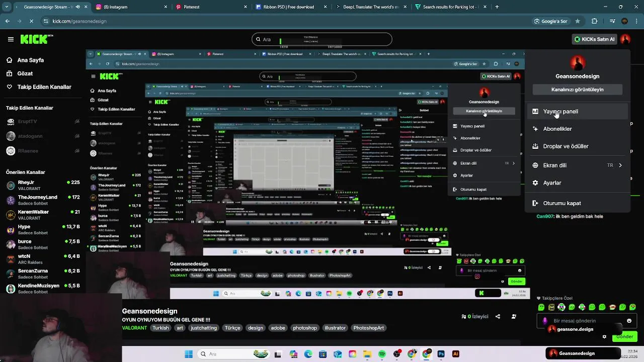Click the profile avatar beside outermost KICKs Satın Al
This screenshot has width=644, height=362.
click(x=625, y=39)
